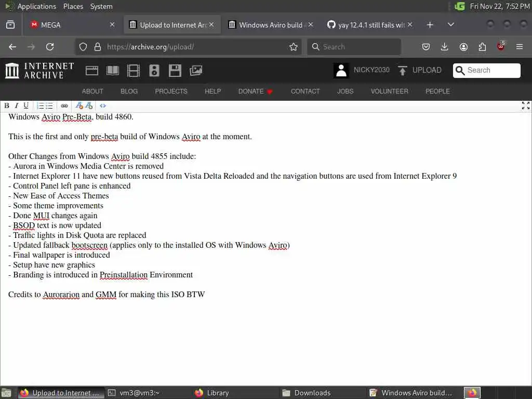This screenshot has height=399, width=532.
Task: Open Internet Archive Software floppy icon
Action: click(x=175, y=71)
